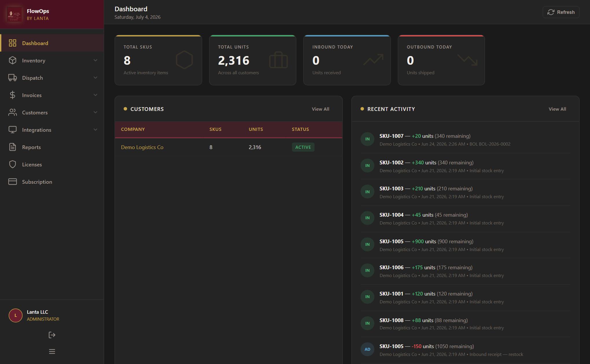Click the SKU-1005 -150 units entry
The height and width of the screenshot is (364, 590).
[427, 346]
